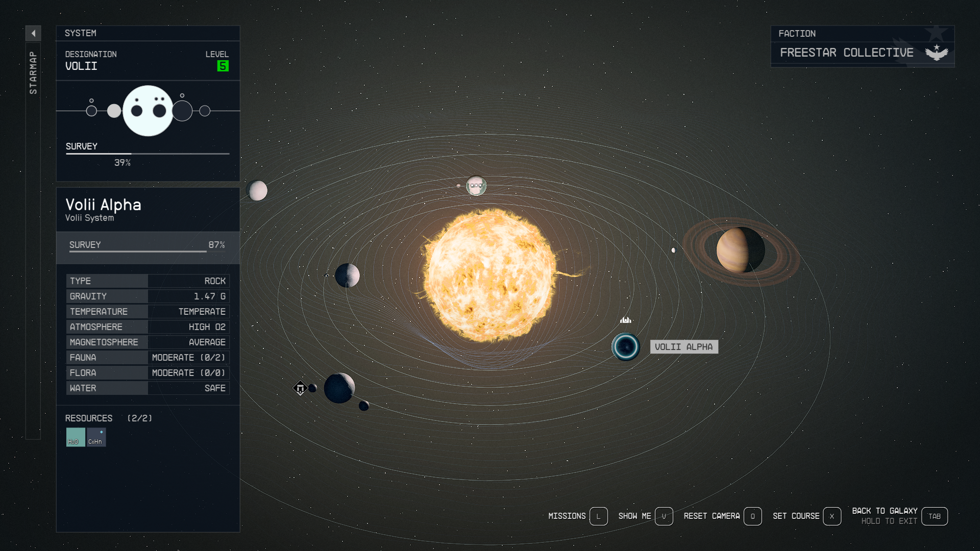Click the CsHn resource tile
The width and height of the screenshot is (980, 551).
coord(96,437)
